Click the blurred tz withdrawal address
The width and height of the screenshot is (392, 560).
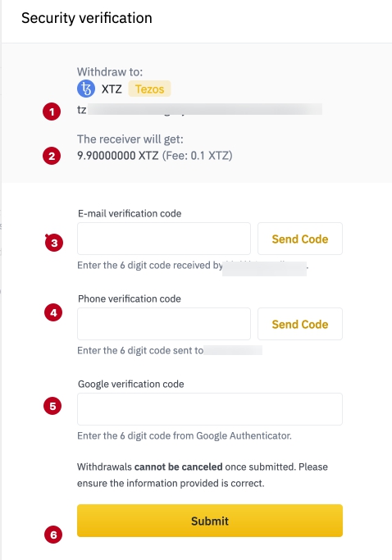pos(199,109)
